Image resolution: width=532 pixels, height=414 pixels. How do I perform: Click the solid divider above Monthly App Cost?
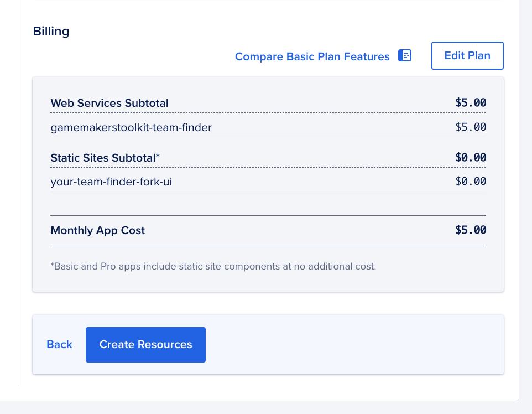click(x=268, y=215)
